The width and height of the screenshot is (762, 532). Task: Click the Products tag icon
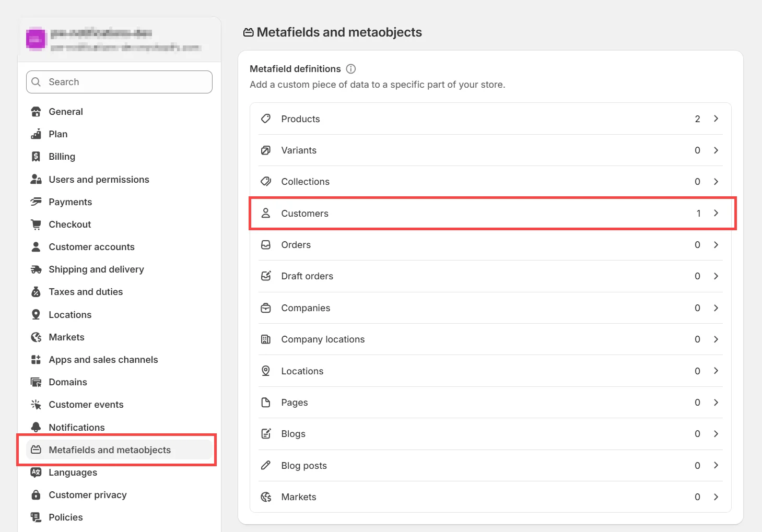(x=266, y=119)
